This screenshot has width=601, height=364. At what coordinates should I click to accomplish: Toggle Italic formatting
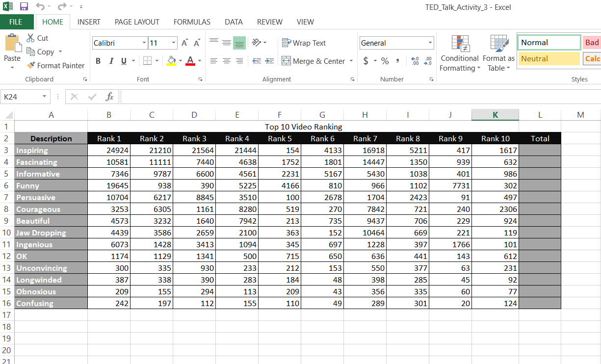point(111,61)
